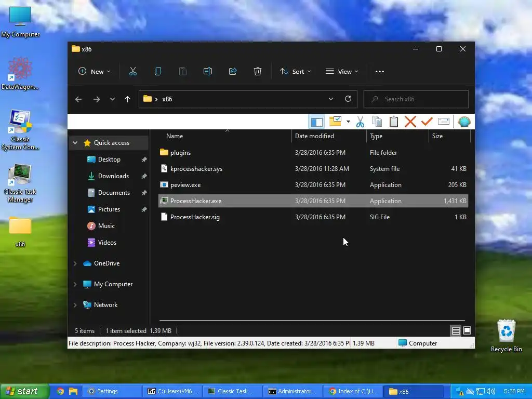The height and width of the screenshot is (399, 532).
Task: Switch to large icons view in status bar
Action: 467,330
